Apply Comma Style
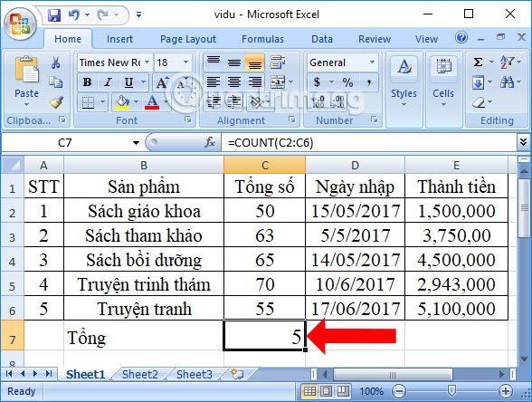The width and height of the screenshot is (532, 402). click(369, 82)
